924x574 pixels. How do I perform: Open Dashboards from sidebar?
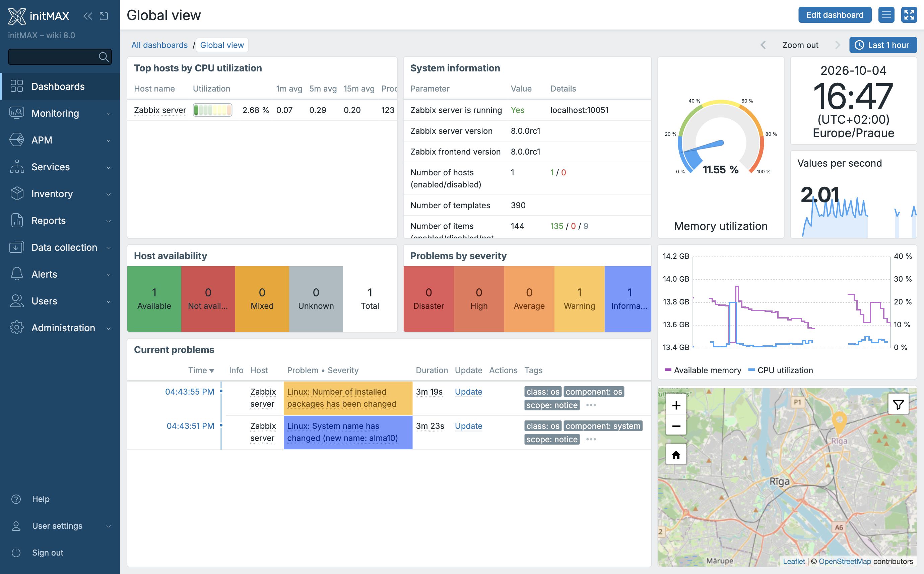(60, 86)
